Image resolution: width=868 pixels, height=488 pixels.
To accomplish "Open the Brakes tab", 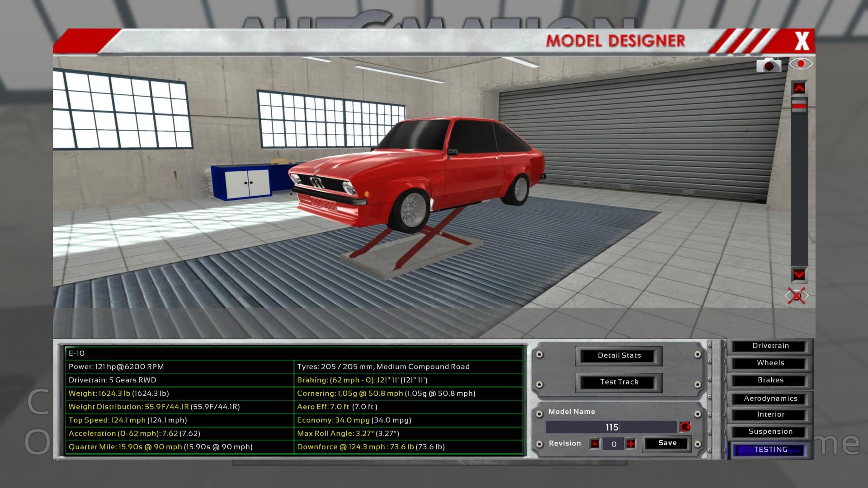I will point(770,380).
